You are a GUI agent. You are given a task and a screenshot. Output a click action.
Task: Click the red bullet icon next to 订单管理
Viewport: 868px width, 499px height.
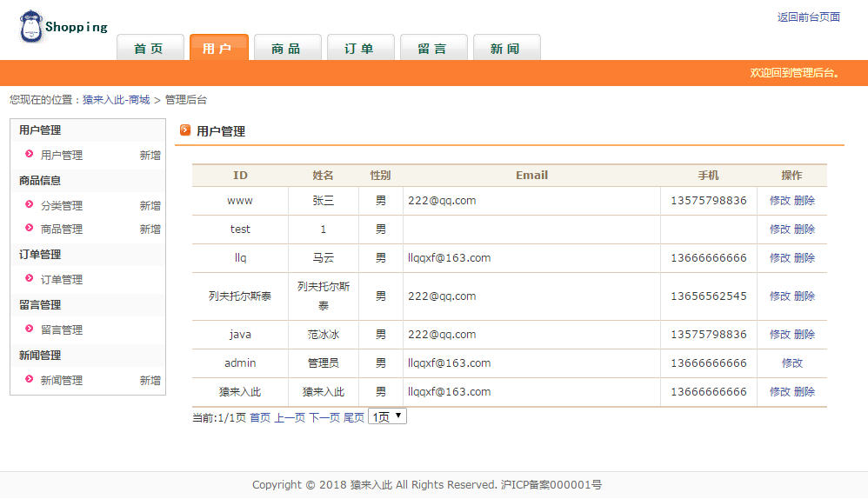(30, 277)
